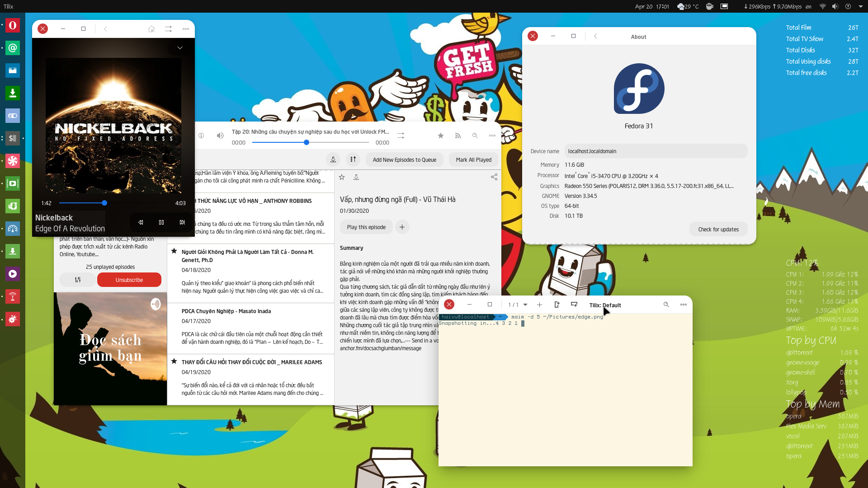Click the shuffle arrows in music player header

pyautogui.click(x=168, y=29)
